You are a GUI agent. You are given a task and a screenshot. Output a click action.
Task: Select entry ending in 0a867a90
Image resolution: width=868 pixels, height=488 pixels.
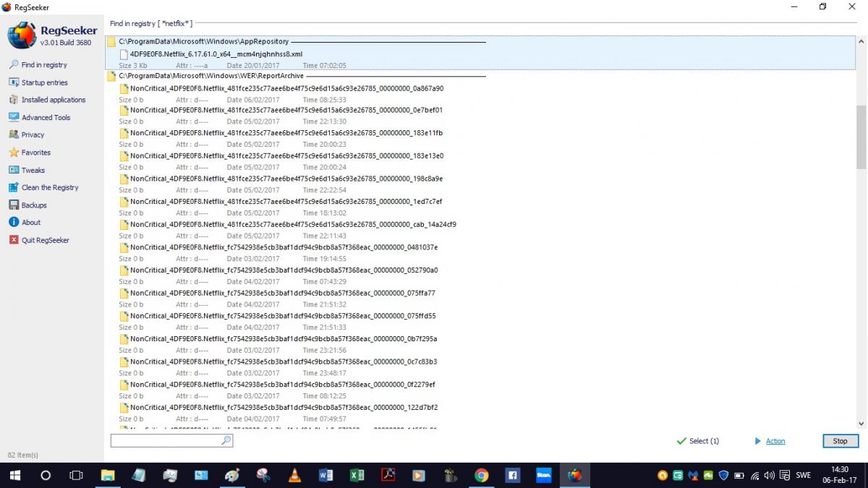tap(286, 88)
